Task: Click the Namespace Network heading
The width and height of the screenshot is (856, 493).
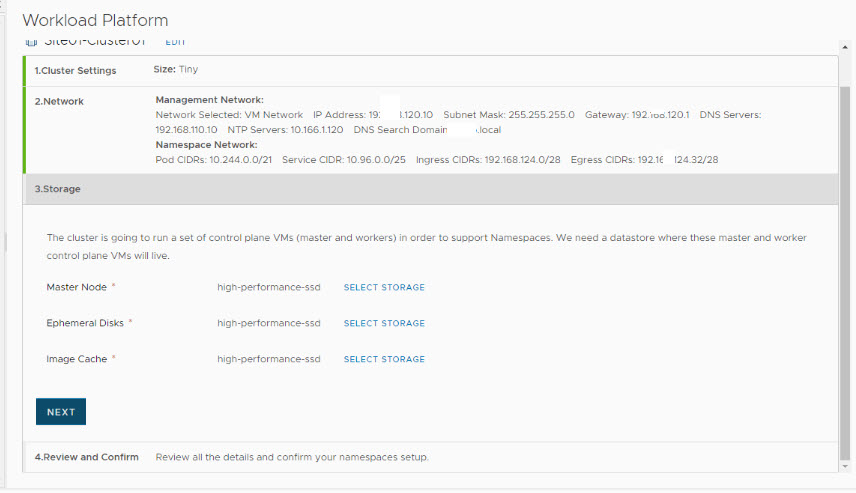Action: point(205,145)
